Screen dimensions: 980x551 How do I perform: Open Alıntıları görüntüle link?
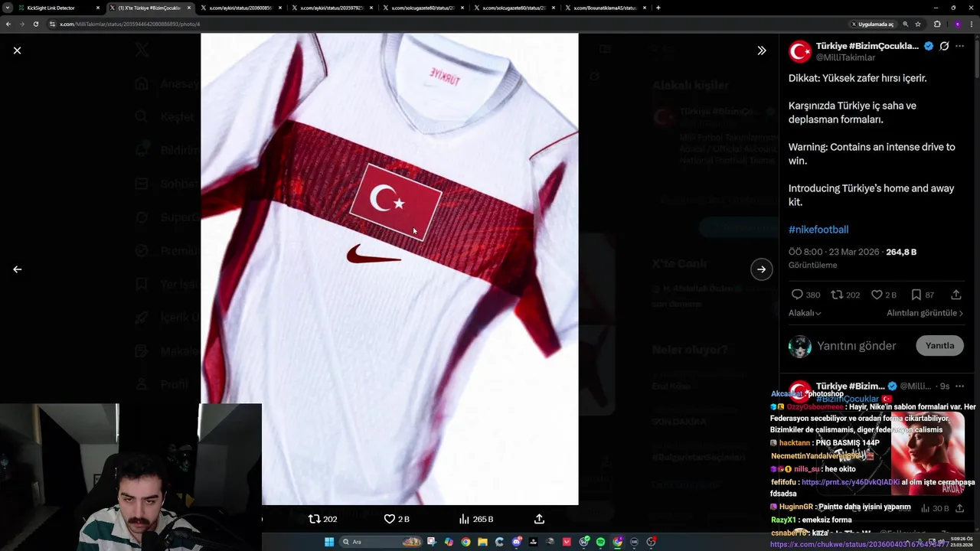pos(925,313)
